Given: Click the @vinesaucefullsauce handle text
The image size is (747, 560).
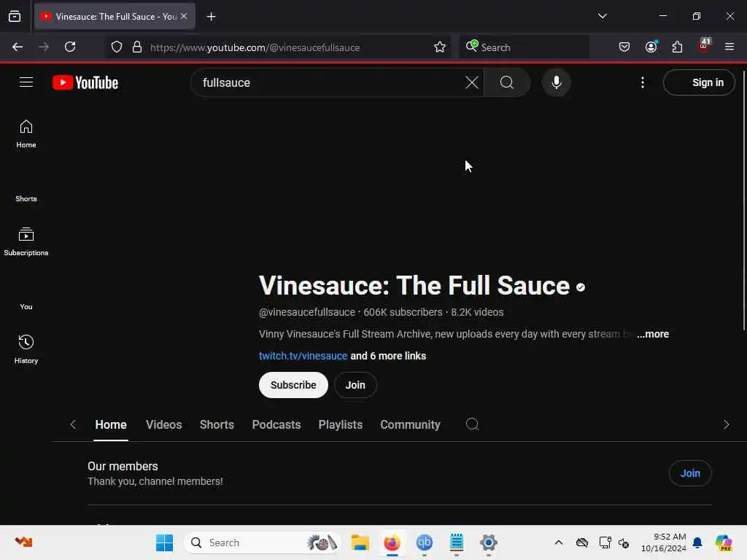Looking at the screenshot, I should pyautogui.click(x=307, y=312).
